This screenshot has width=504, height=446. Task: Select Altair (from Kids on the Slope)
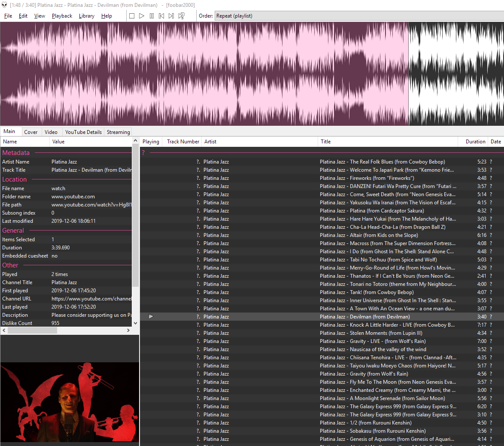click(322, 235)
